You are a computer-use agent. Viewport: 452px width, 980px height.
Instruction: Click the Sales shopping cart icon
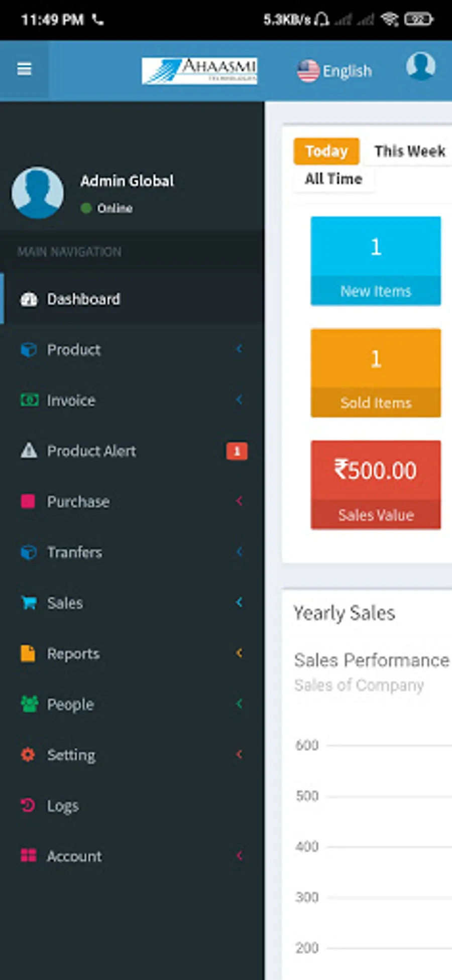point(29,603)
